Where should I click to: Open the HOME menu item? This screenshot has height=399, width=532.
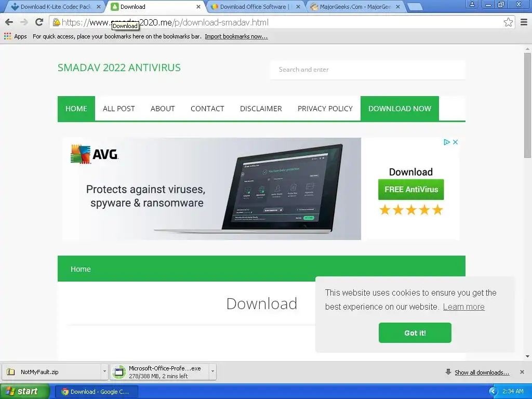[x=76, y=109]
